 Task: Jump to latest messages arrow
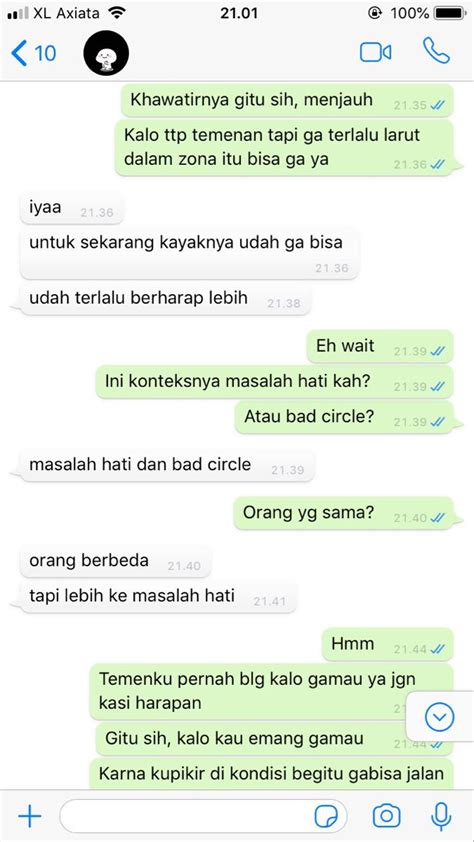439,716
